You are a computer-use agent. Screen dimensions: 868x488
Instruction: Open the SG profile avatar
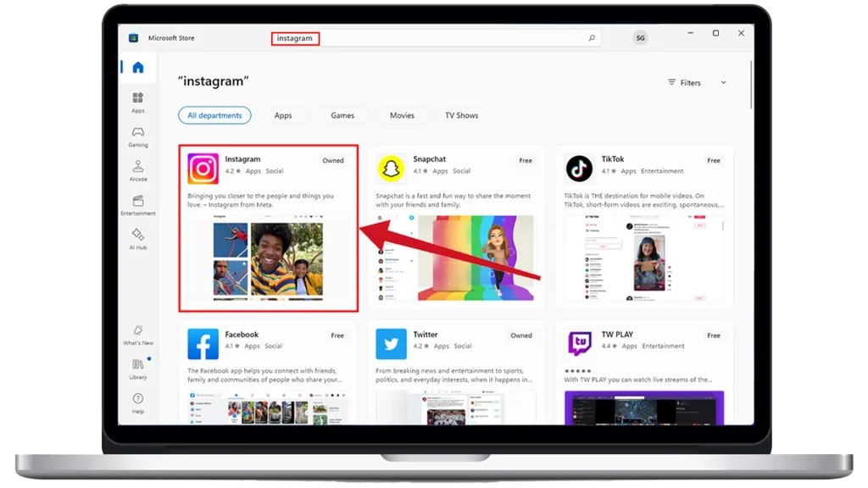(x=641, y=38)
